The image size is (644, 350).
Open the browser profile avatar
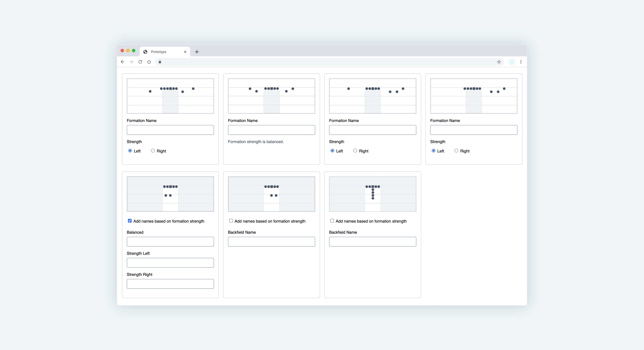click(x=512, y=62)
